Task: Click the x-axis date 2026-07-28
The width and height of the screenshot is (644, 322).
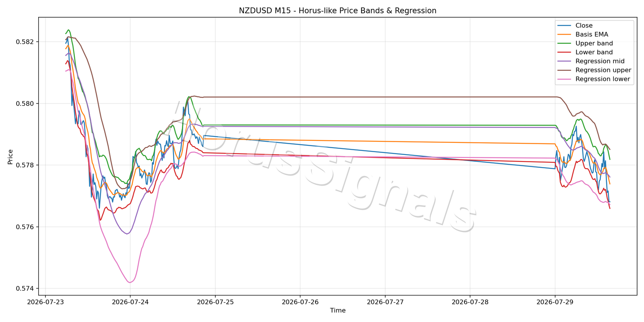Action: pyautogui.click(x=470, y=301)
